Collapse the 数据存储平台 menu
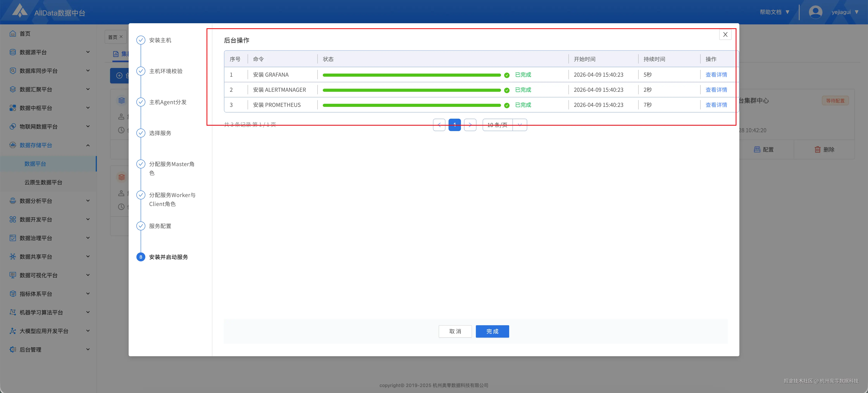 tap(88, 145)
